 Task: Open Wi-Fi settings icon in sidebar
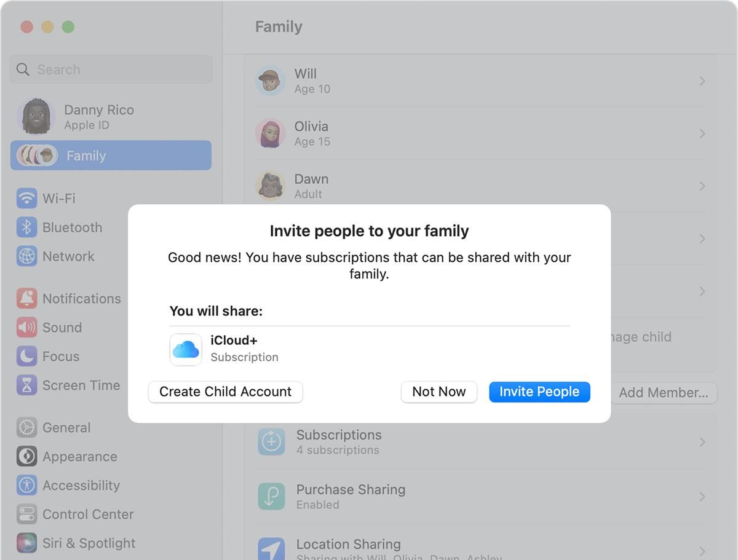[x=26, y=199]
